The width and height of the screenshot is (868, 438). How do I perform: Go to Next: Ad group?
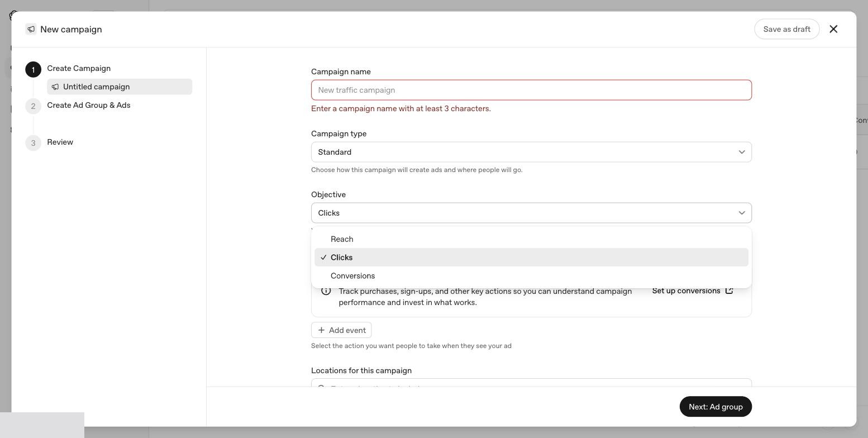pyautogui.click(x=716, y=407)
